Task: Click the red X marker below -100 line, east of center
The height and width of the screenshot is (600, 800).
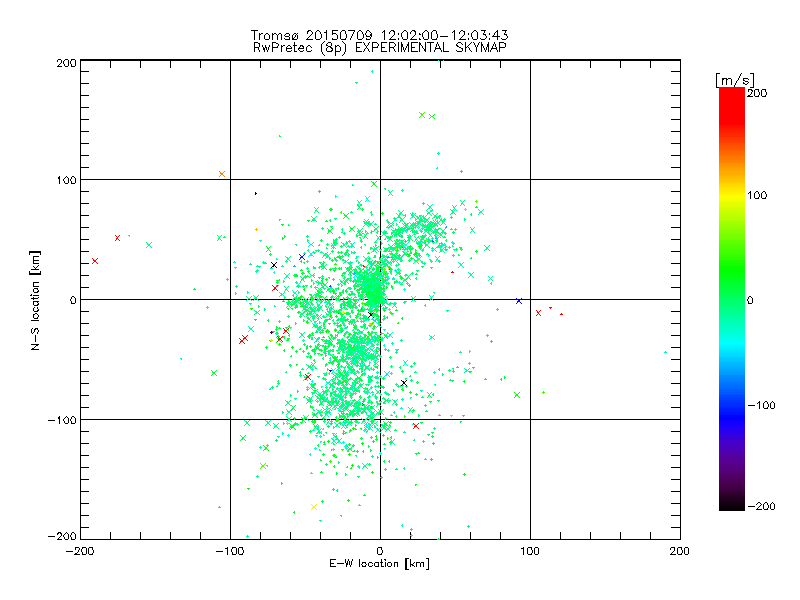Action: coord(416,426)
